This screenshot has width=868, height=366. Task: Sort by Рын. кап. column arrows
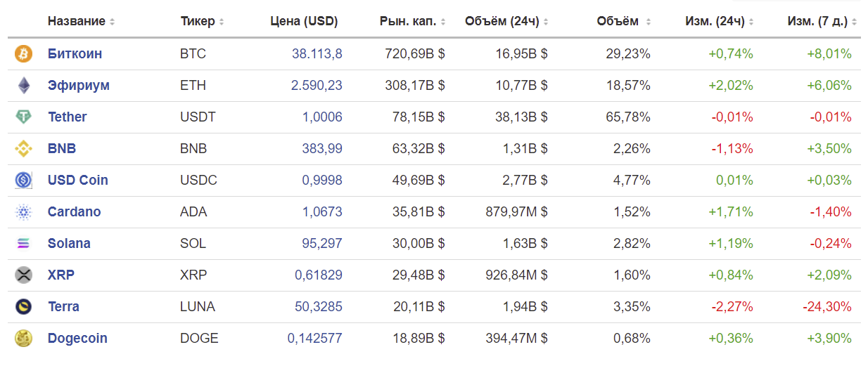(444, 22)
